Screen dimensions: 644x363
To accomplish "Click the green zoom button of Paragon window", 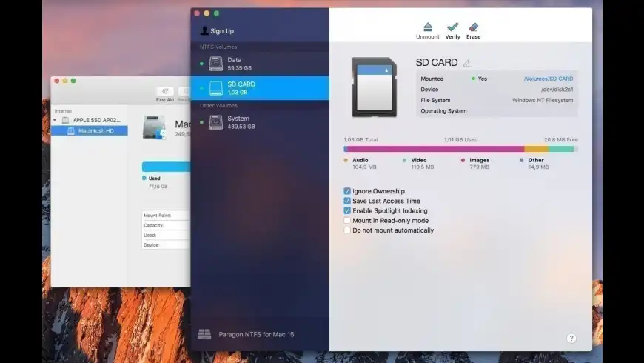I will [216, 13].
